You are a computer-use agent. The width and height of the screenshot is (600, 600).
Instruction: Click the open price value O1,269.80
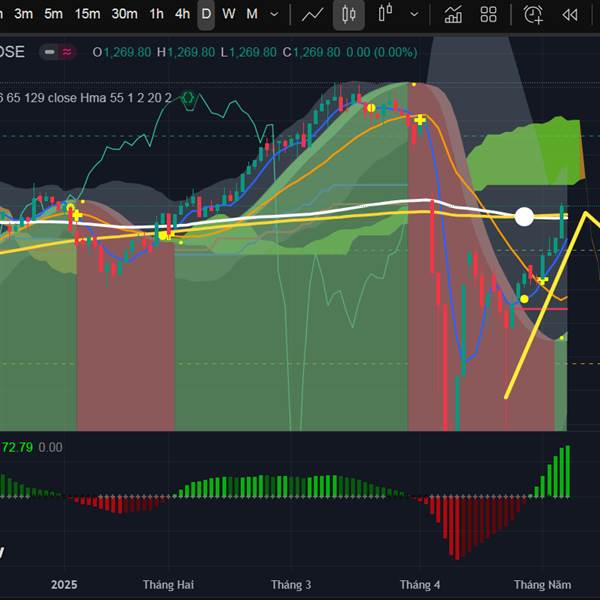click(x=122, y=52)
